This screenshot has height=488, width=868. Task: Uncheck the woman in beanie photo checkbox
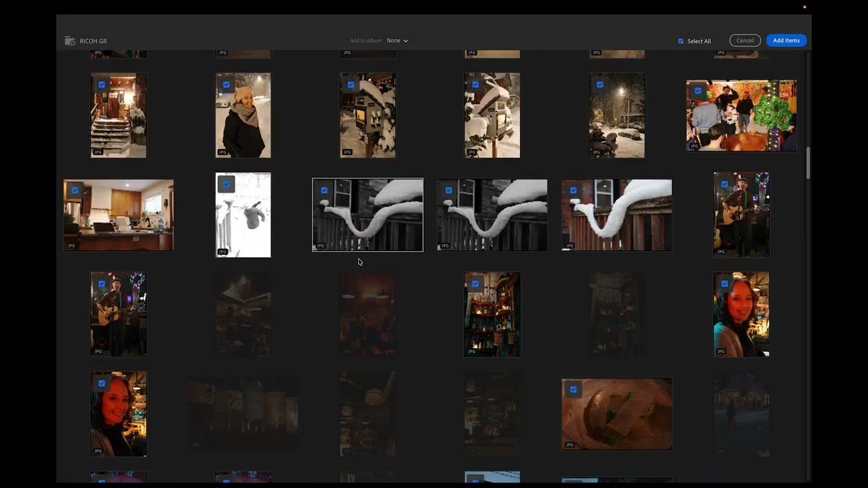226,85
